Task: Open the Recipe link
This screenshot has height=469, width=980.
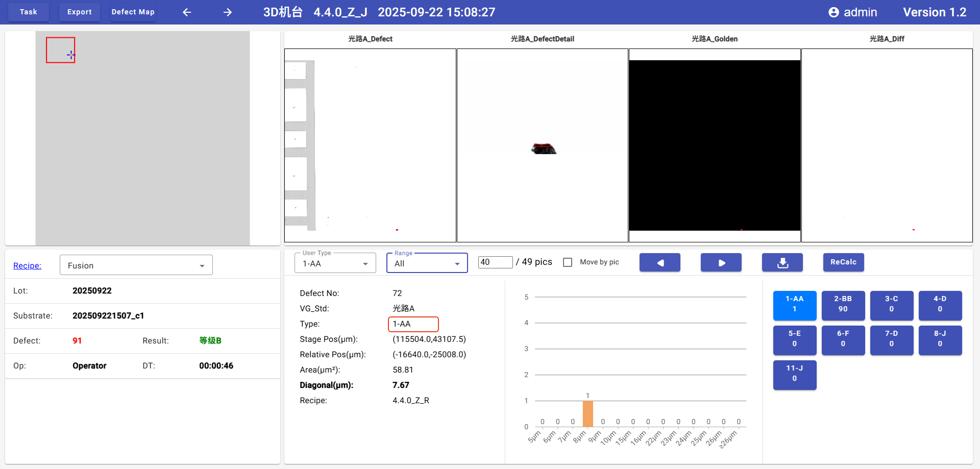Action: tap(27, 265)
